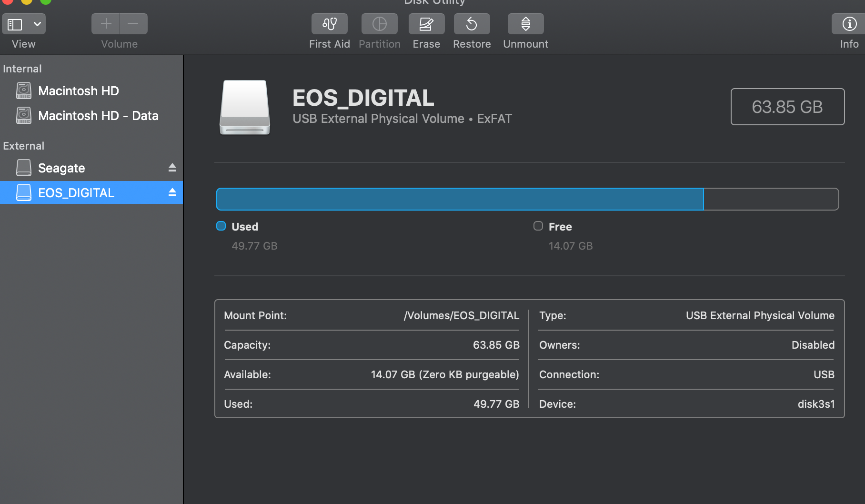This screenshot has width=865, height=504.
Task: Open the Restore tool
Action: 472,23
